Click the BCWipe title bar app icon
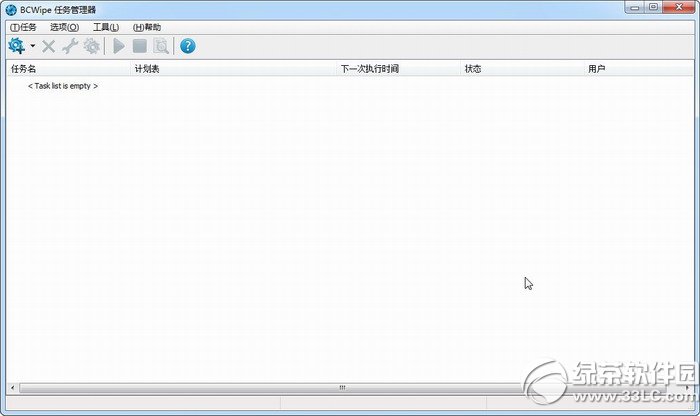Screen dimensions: 700x416 tap(11, 9)
